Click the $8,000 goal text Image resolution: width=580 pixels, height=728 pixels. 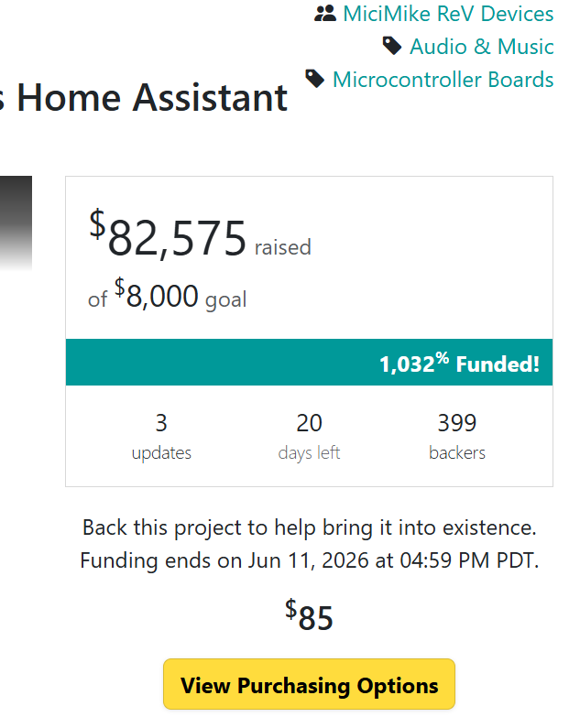click(168, 294)
